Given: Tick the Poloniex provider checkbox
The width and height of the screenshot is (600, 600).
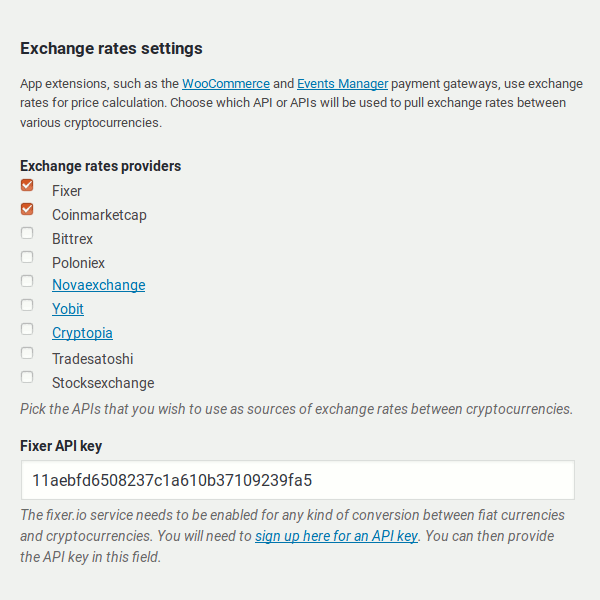Looking at the screenshot, I should point(27,257).
